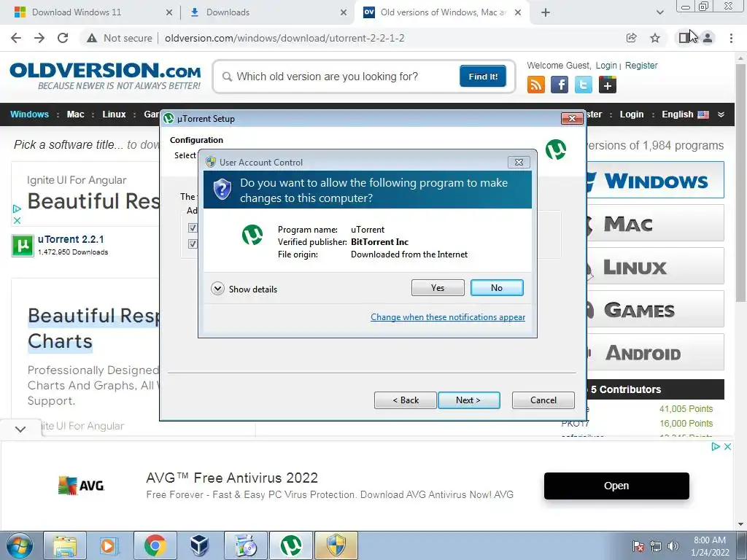Close the AVG bottom ad banner

tap(727, 447)
